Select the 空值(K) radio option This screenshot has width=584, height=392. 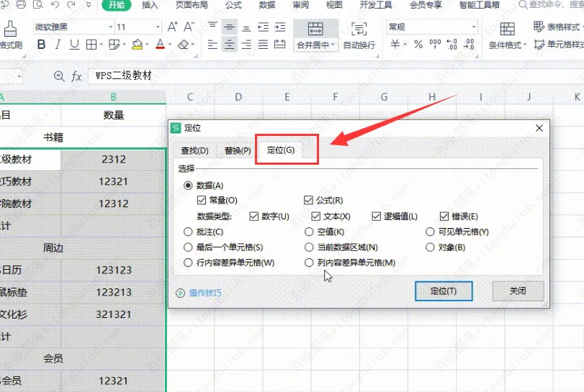pyautogui.click(x=310, y=232)
